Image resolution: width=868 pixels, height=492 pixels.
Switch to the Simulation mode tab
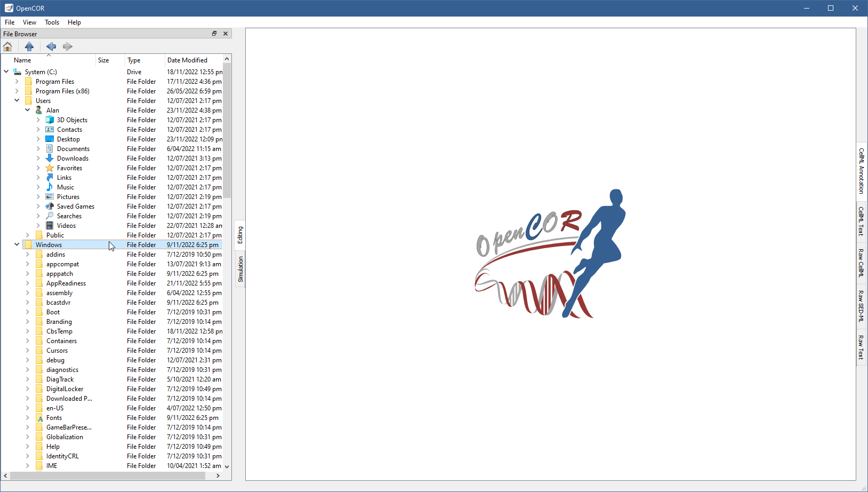tap(240, 269)
